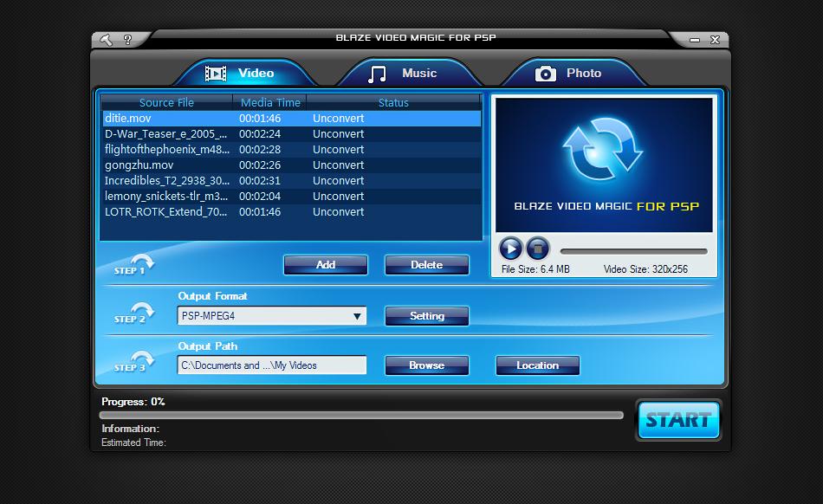Click the question mark help icon
Viewport: 823px width, 504px height.
[x=127, y=40]
